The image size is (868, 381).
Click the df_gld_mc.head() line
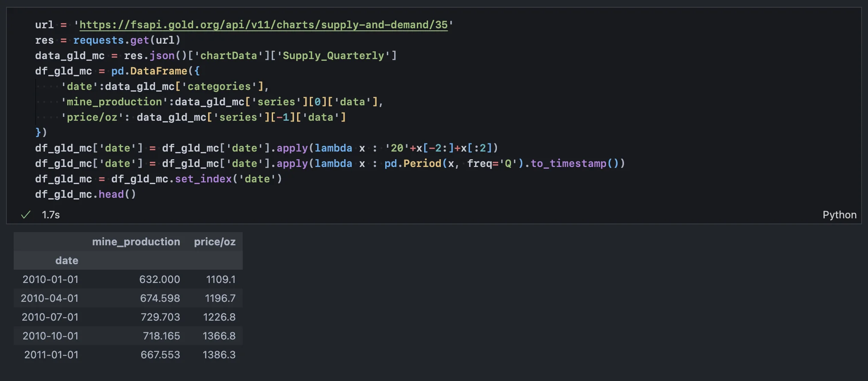(85, 194)
